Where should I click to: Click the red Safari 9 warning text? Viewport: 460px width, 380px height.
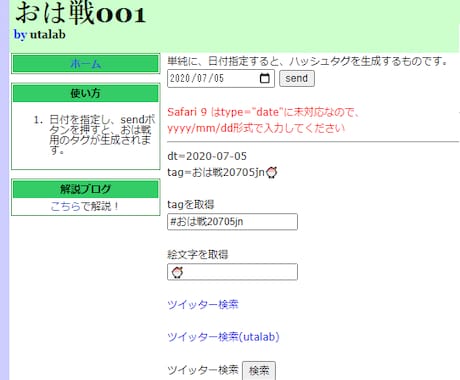263,112
